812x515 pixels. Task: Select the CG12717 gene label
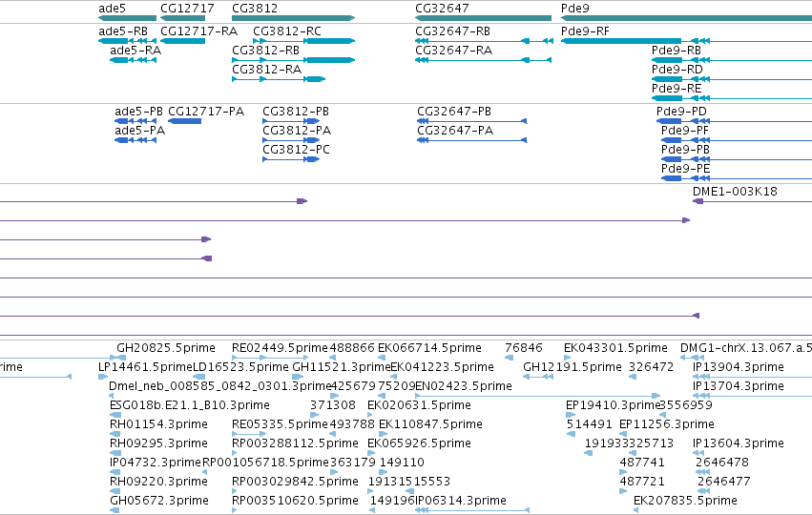[187, 9]
